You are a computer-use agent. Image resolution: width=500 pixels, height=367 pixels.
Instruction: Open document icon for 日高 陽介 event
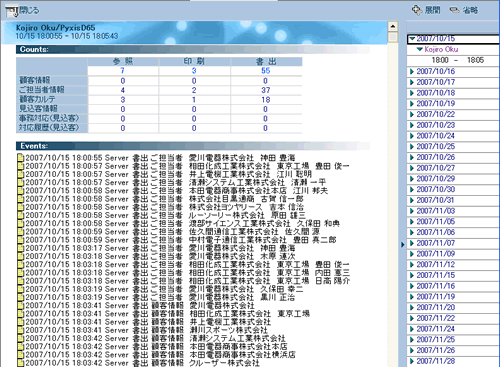(x=21, y=281)
